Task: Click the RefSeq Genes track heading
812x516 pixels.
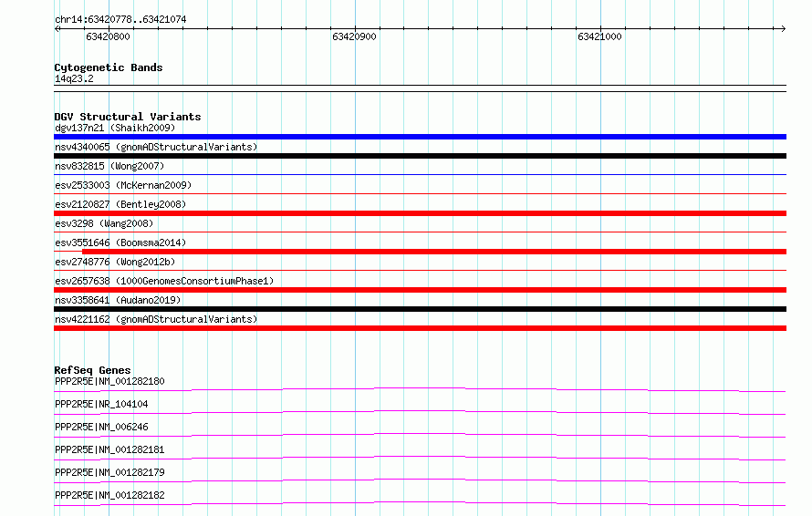Action: (92, 370)
